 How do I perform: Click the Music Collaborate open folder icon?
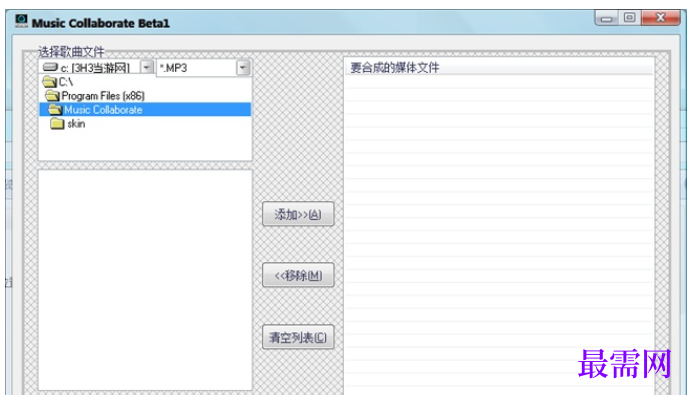pos(55,110)
